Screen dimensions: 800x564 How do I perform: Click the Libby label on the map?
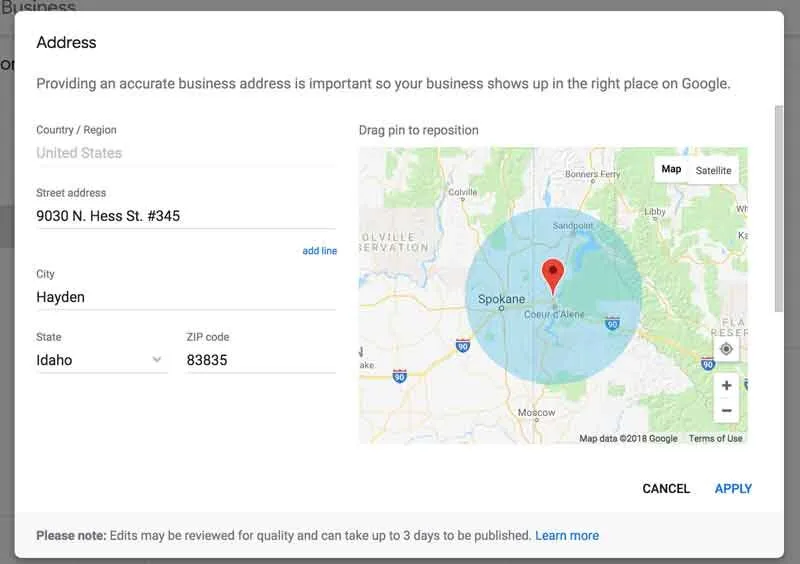pos(655,211)
